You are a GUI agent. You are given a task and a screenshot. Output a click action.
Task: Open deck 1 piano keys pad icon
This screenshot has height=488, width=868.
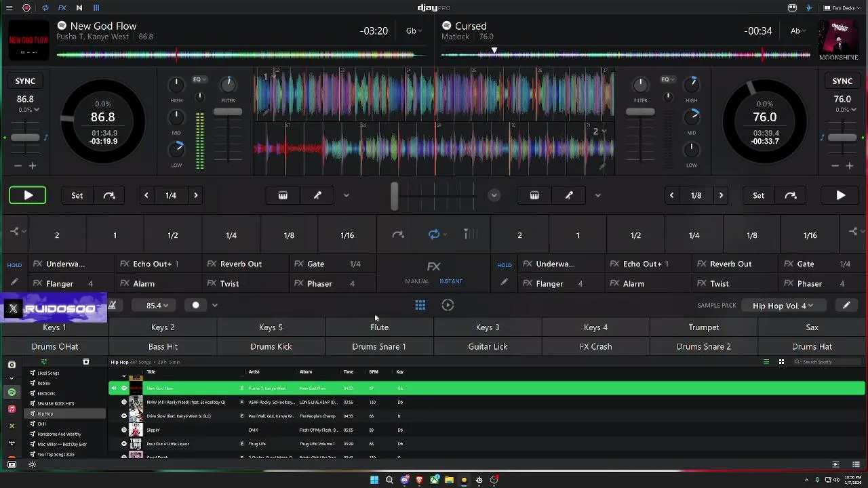(283, 195)
